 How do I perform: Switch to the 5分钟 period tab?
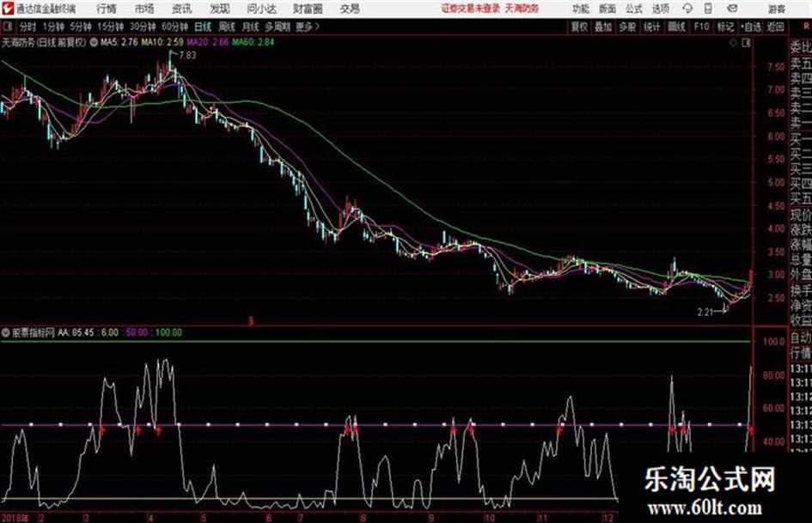[81, 27]
